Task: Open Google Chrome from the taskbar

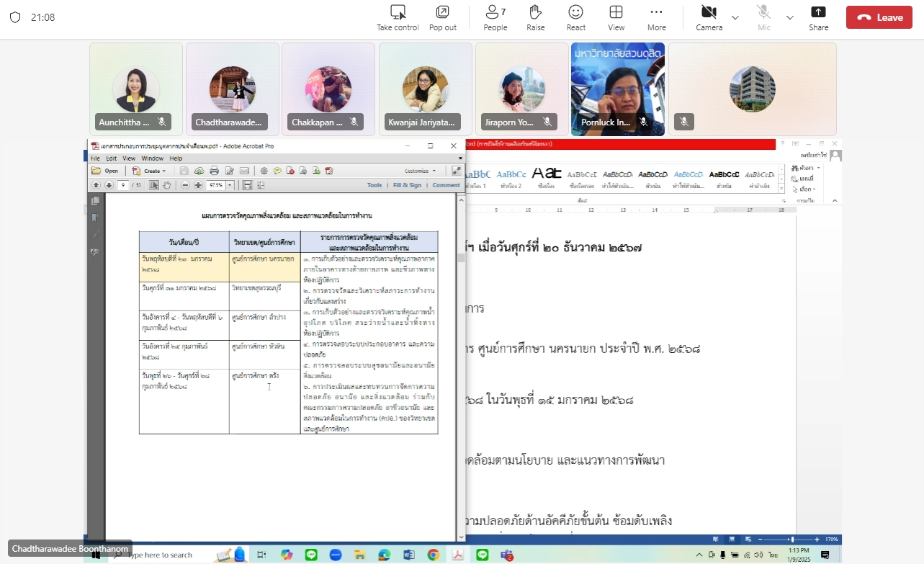Action: pos(433,555)
